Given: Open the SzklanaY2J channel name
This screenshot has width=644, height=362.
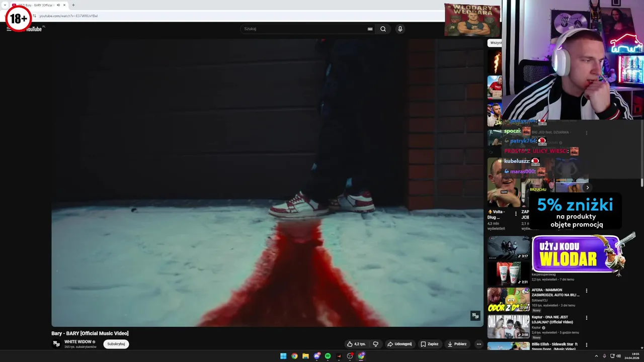Looking at the screenshot, I should [x=540, y=300].
